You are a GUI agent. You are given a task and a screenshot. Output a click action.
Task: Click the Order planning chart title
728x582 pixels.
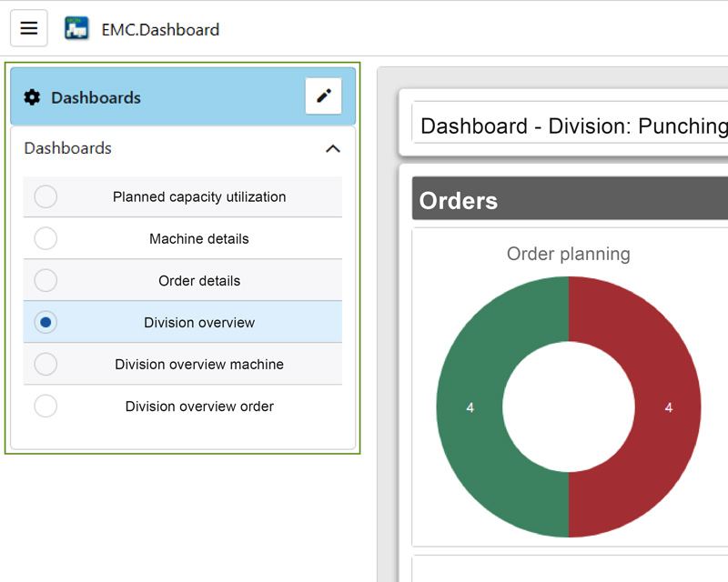(569, 255)
